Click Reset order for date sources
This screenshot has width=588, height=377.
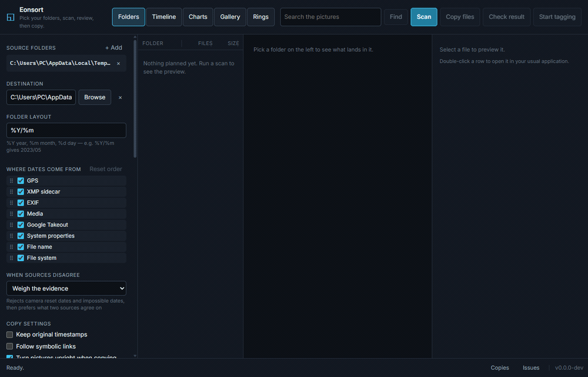(106, 169)
